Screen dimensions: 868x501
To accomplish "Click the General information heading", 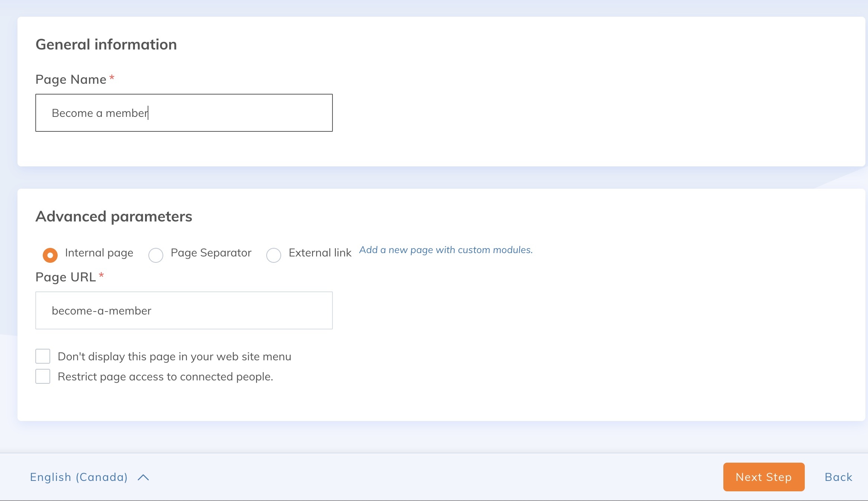I will [x=106, y=44].
